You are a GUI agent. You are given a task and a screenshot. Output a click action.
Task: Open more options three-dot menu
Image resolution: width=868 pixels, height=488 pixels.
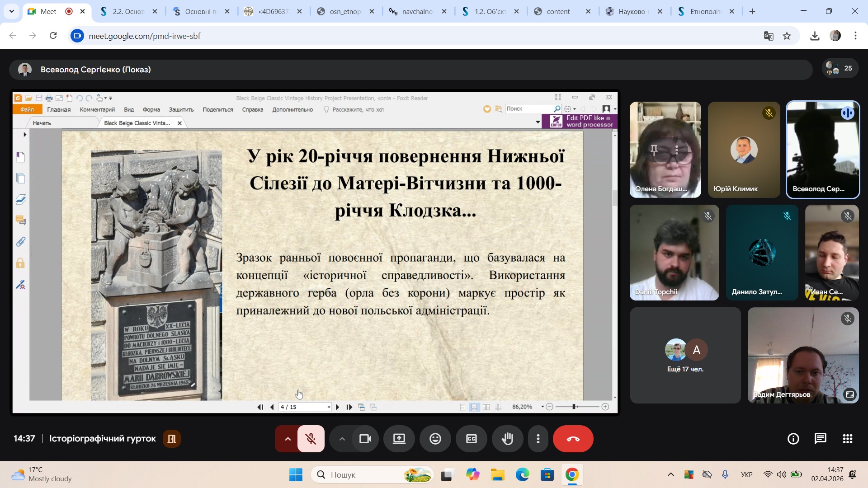tap(538, 439)
